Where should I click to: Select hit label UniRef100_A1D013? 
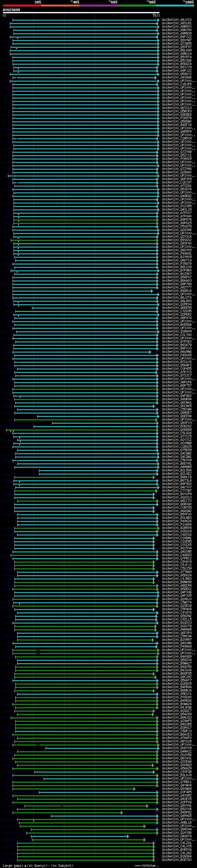point(177,497)
